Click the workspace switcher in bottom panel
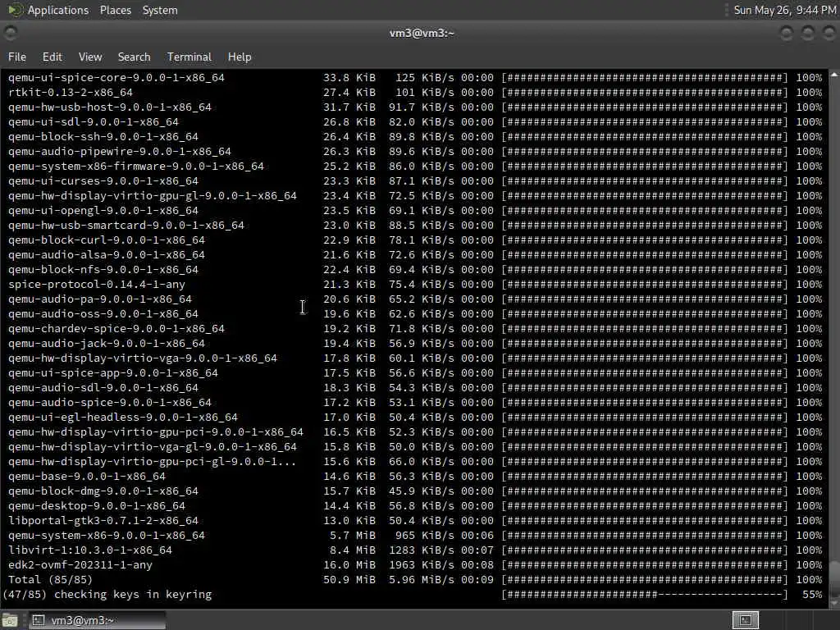The image size is (840, 630). pos(745,620)
